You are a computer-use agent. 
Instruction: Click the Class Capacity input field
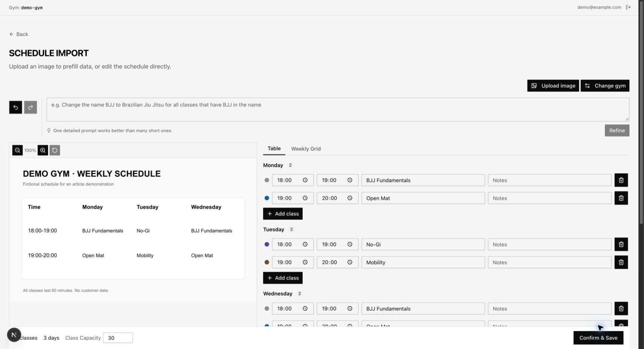118,338
